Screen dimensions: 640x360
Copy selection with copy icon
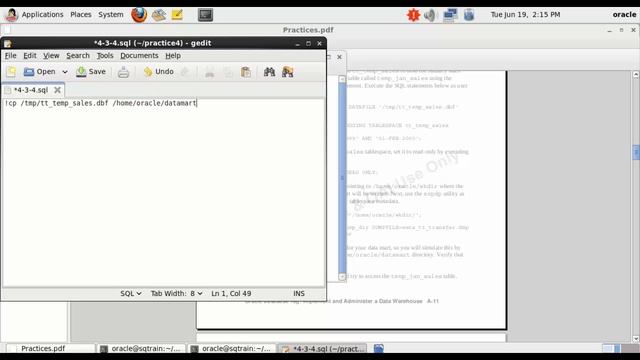tap(228, 72)
